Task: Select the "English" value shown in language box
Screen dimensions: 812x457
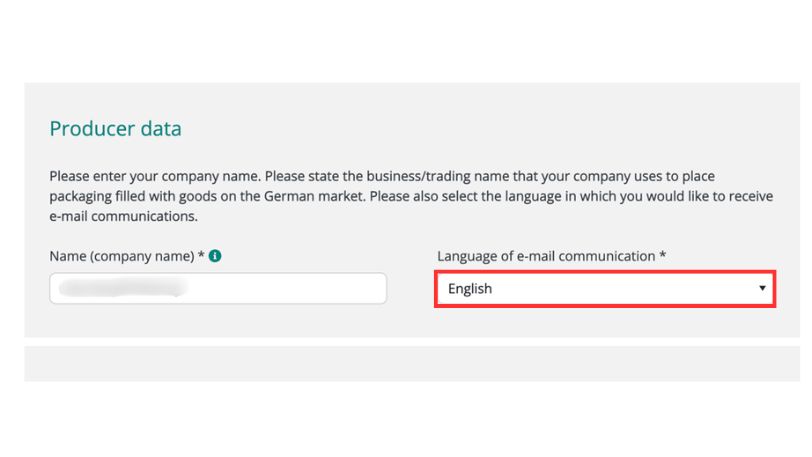Action: [x=470, y=289]
